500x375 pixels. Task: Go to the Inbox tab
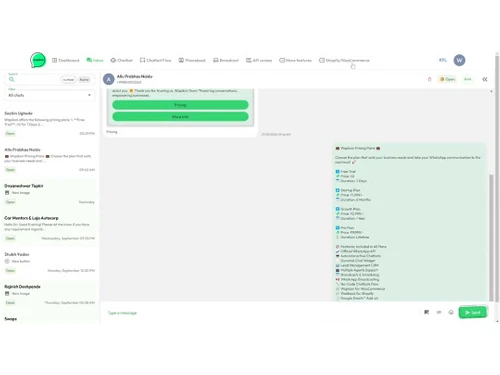[x=95, y=60]
